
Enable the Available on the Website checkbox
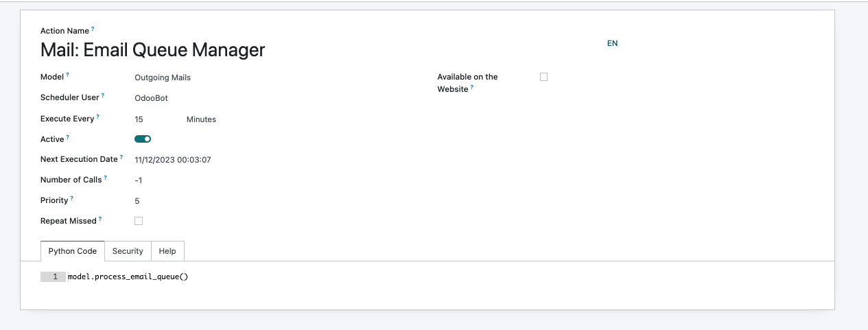tap(543, 77)
